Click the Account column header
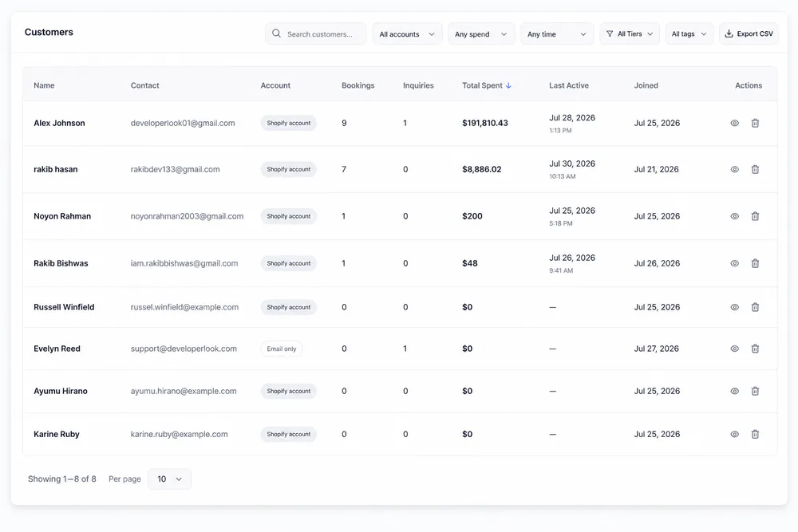Screen dimensions: 798x532 click(x=275, y=85)
